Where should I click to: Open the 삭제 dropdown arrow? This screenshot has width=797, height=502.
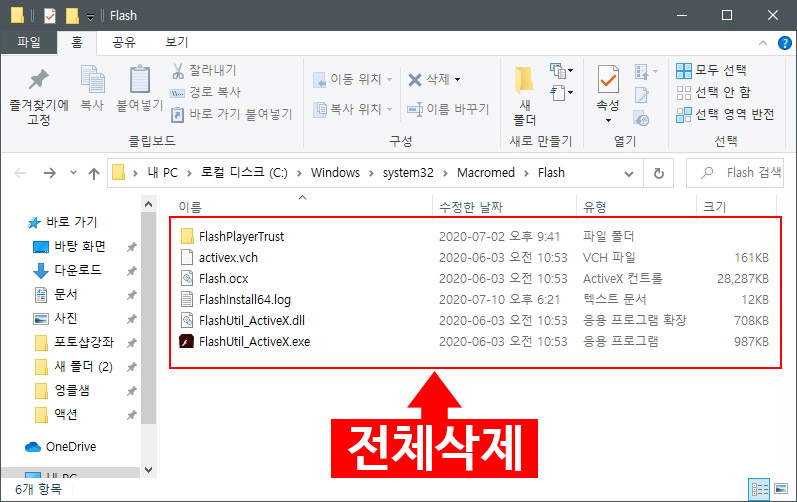(x=457, y=79)
